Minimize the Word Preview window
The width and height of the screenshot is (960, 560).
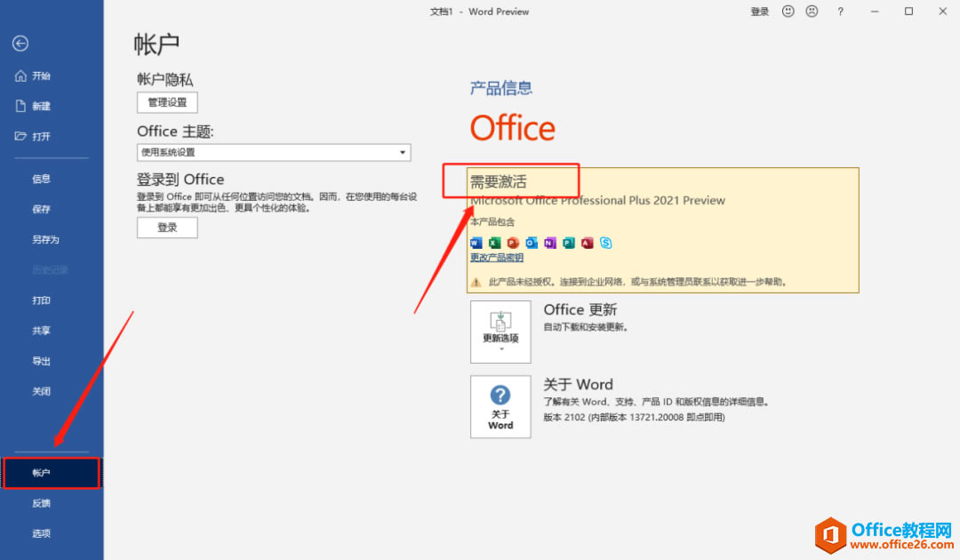(x=875, y=12)
